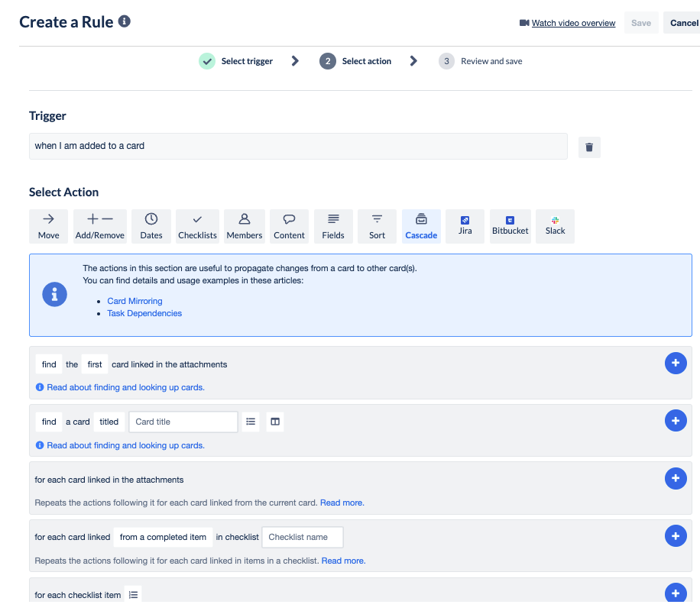
Task: Click the Card title input field
Action: (x=183, y=422)
